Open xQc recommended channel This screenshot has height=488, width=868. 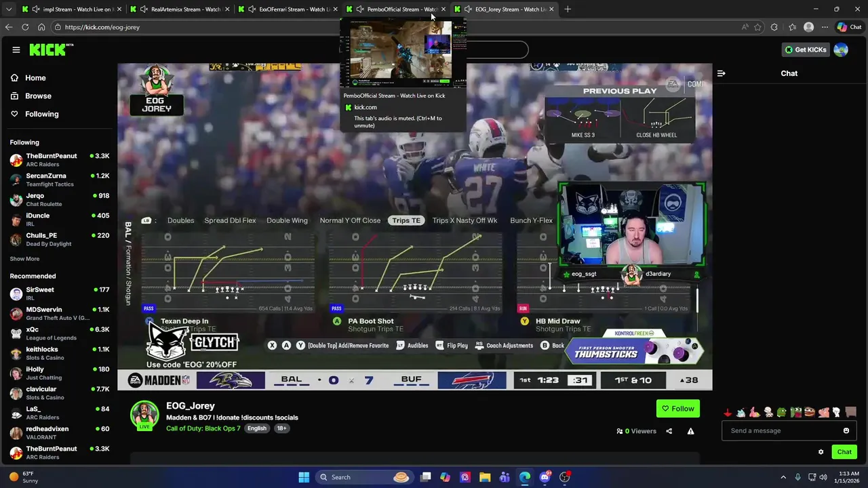coord(60,333)
